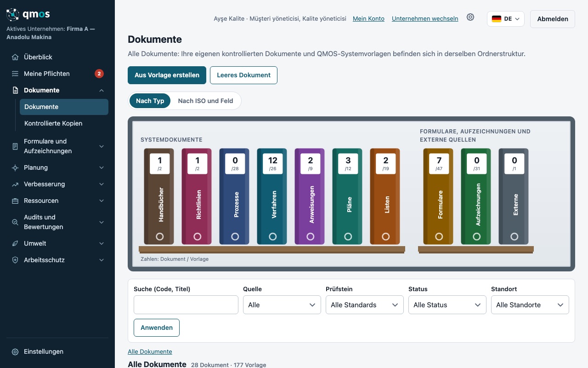Image resolution: width=588 pixels, height=368 pixels.
Task: Click the Einstellungen gear icon in sidebar
Action: click(15, 351)
